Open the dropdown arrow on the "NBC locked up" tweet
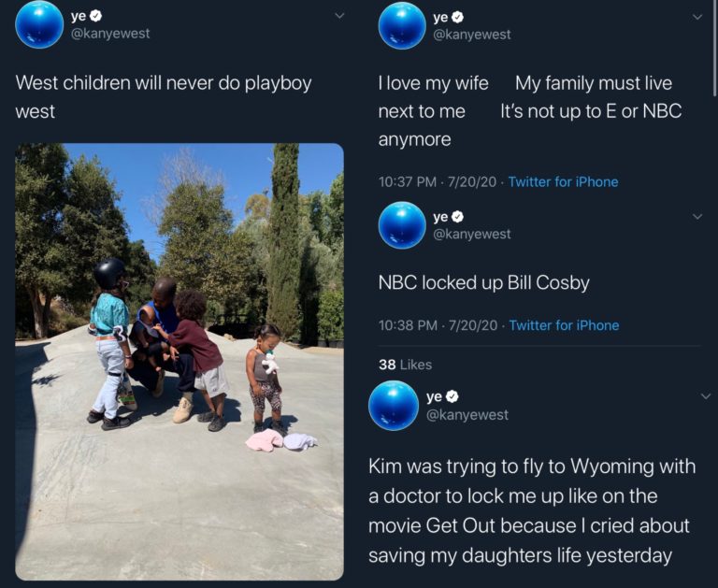This screenshot has height=588, width=718. click(697, 216)
